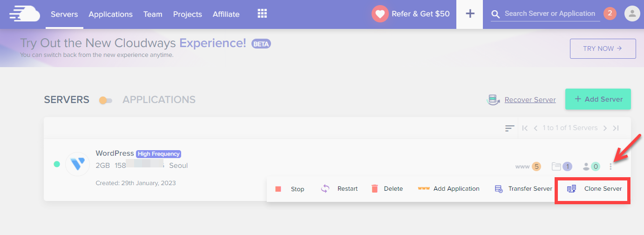Click the Vultr provider logo
Image resolution: width=644 pixels, height=235 pixels.
coord(77,164)
